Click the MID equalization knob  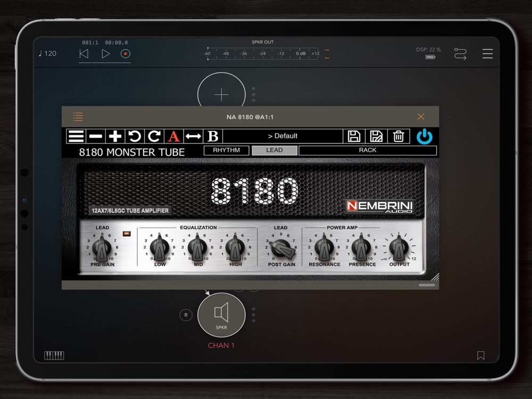tap(197, 248)
